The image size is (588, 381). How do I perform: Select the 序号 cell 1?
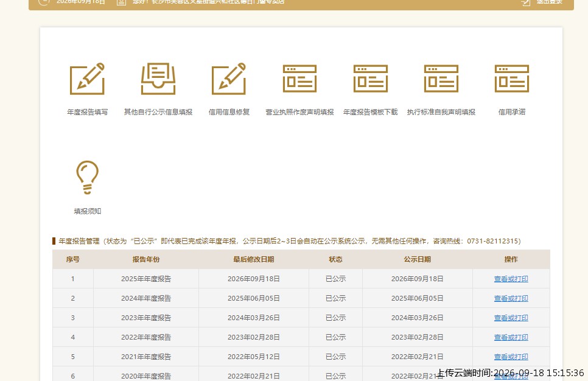[x=73, y=279]
